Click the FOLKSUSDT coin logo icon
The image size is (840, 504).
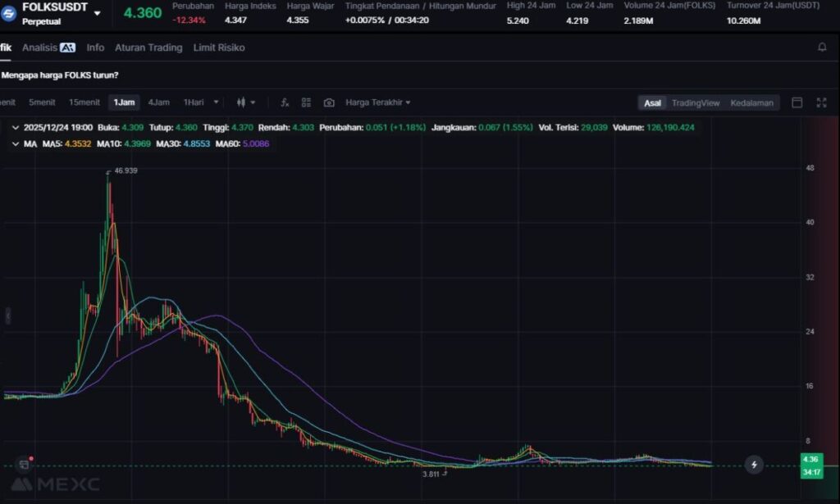(x=11, y=13)
